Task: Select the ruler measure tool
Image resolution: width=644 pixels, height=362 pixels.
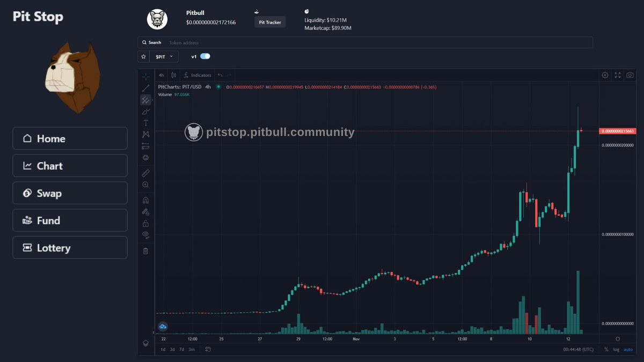Action: (x=145, y=173)
